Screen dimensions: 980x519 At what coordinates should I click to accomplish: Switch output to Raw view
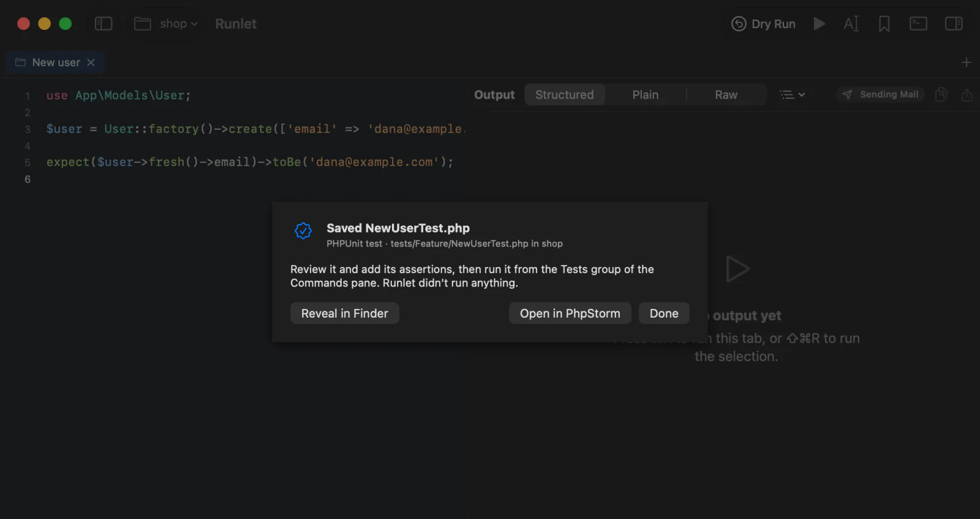pos(726,95)
